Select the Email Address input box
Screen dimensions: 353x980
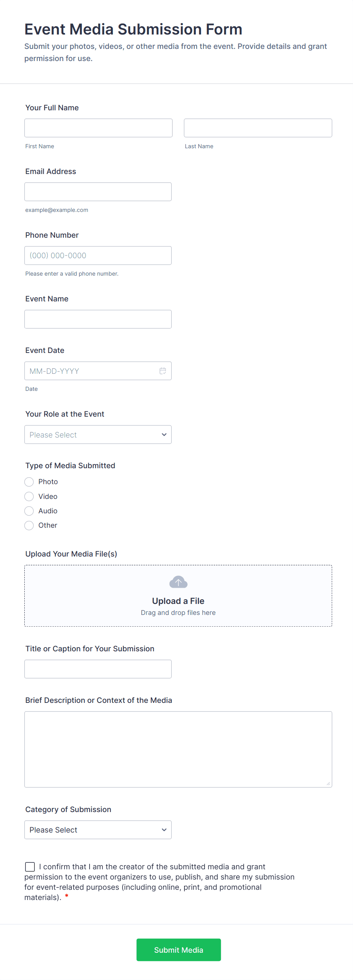click(x=98, y=192)
